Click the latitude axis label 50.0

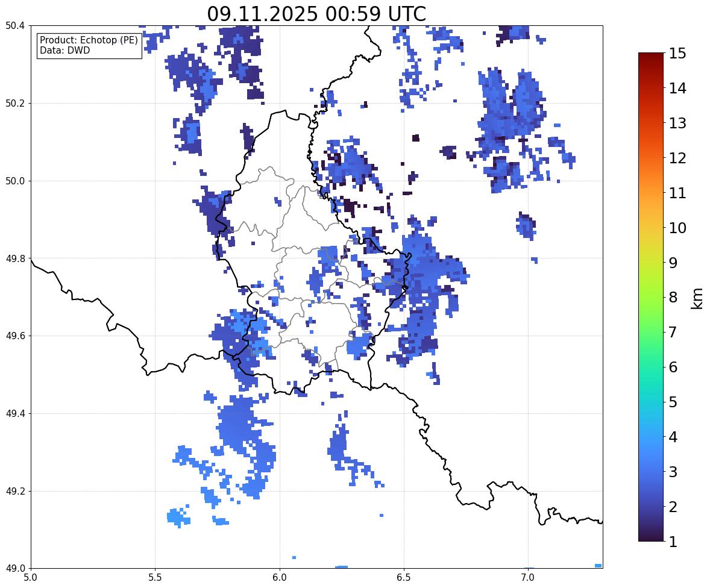click(15, 181)
